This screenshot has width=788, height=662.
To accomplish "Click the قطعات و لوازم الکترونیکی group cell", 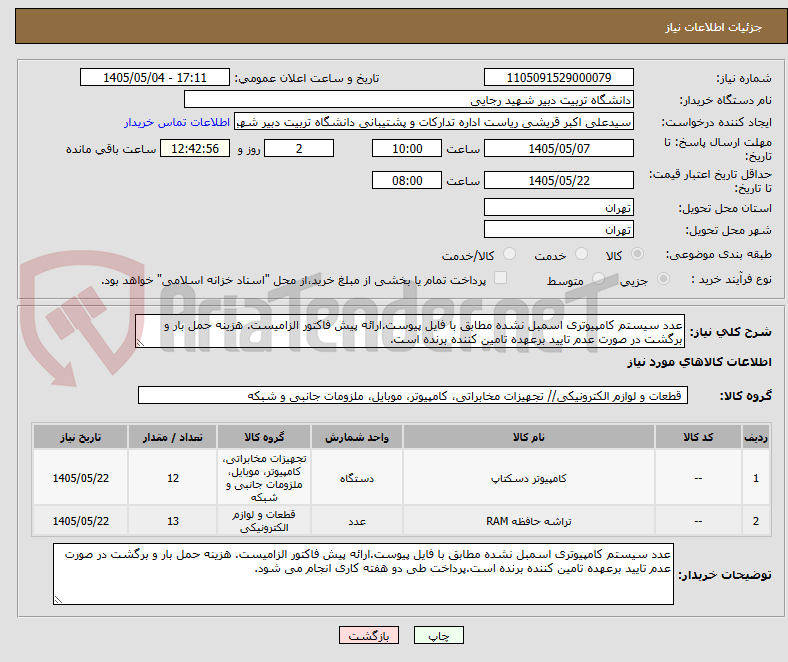I will click(x=264, y=521).
